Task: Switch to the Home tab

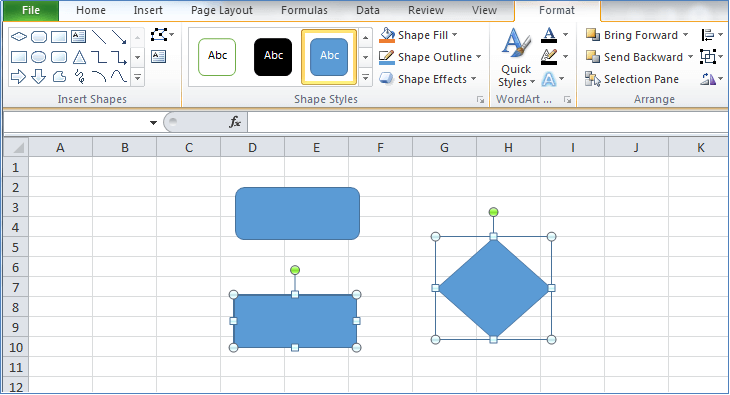Action: (x=91, y=10)
